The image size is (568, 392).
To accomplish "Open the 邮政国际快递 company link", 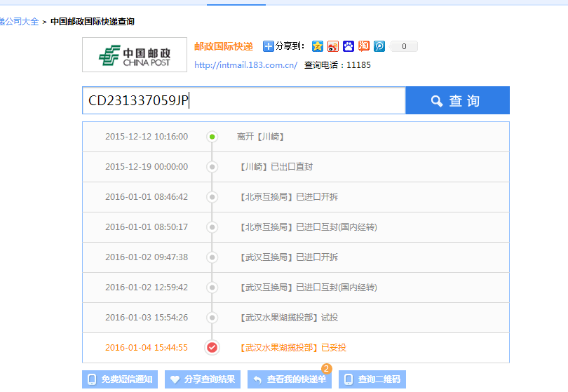I will [223, 46].
